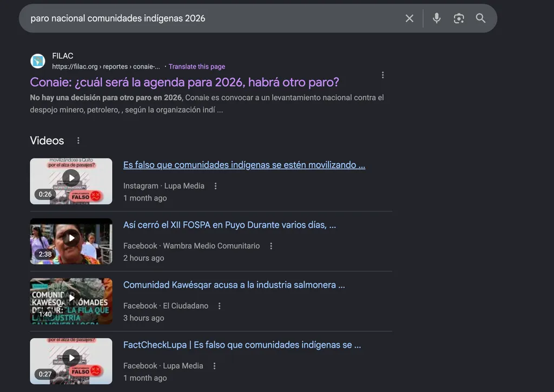Screen dimensions: 554x392
Task: Click the text 'Facebook · El Ciudadano'
Action: coord(166,306)
